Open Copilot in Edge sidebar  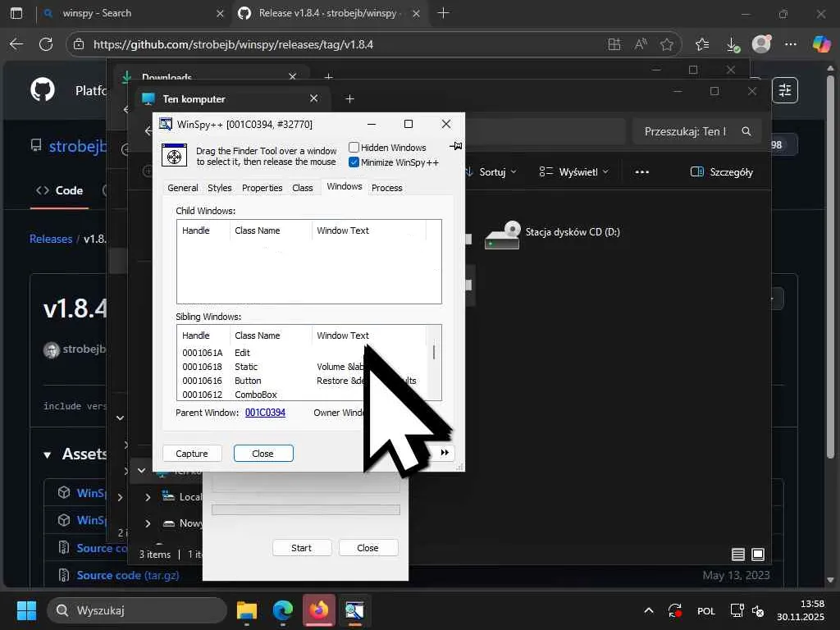click(x=821, y=43)
